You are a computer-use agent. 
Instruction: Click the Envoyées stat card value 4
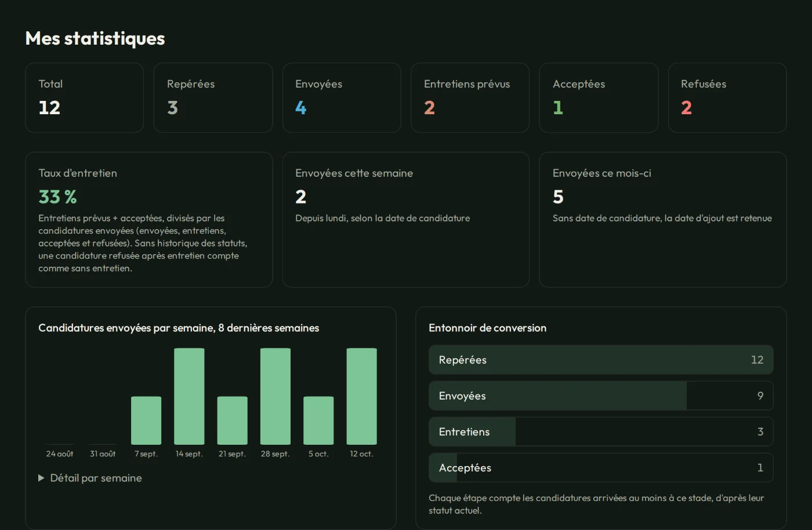300,108
